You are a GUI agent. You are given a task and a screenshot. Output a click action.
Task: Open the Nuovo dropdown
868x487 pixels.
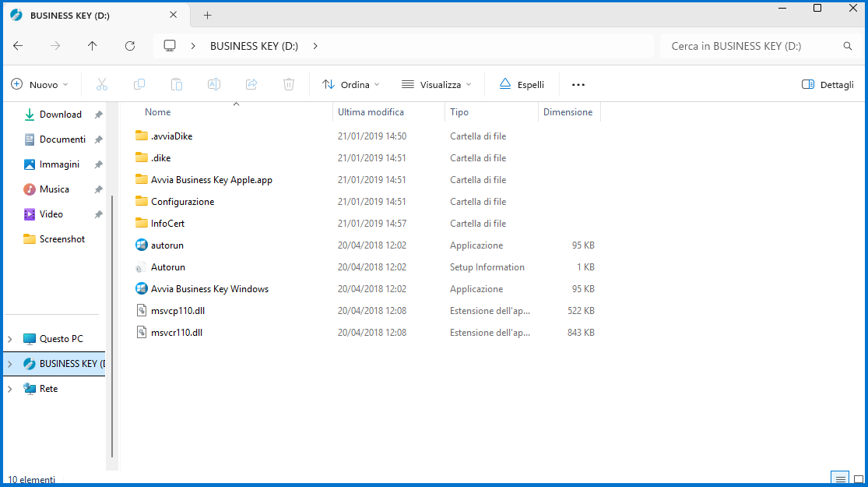[x=40, y=85]
